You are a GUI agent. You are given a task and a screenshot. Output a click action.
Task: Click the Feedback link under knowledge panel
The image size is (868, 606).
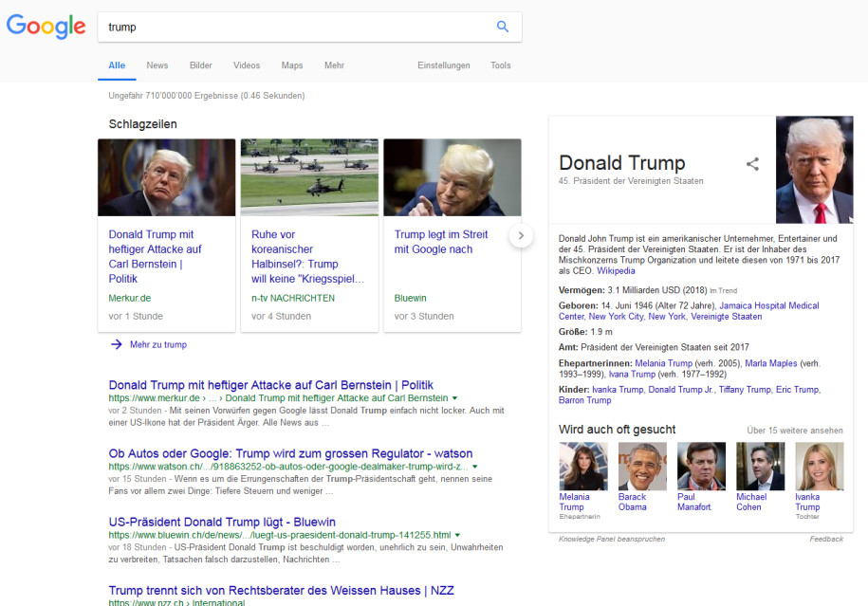(826, 539)
